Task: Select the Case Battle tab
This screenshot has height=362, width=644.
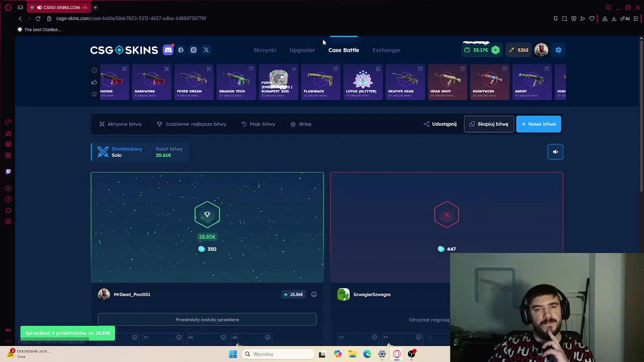Action: pyautogui.click(x=344, y=50)
